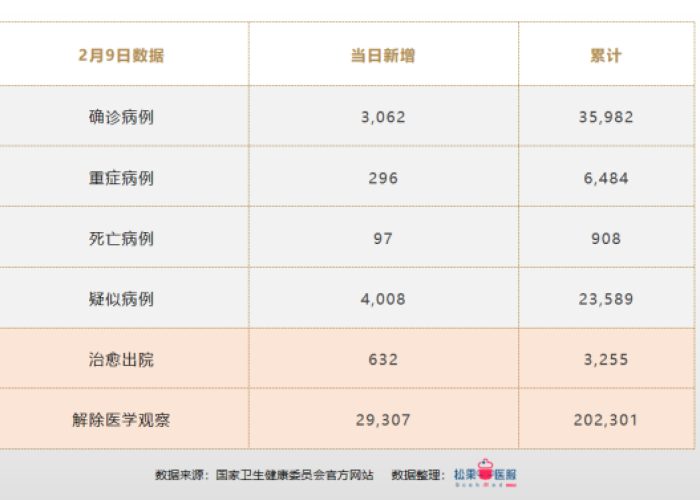Viewport: 700px width, 500px height.
Task: Select the cumulative value 23,589
Action: 606,299
